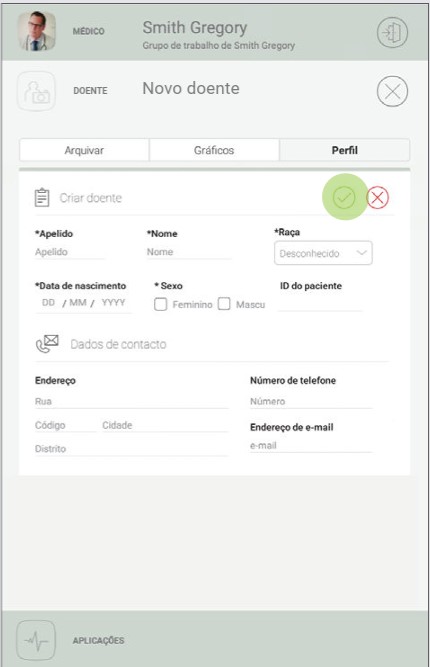Viewport: 430px width, 667px height.
Task: Click the Número telephone field
Action: [311, 401]
